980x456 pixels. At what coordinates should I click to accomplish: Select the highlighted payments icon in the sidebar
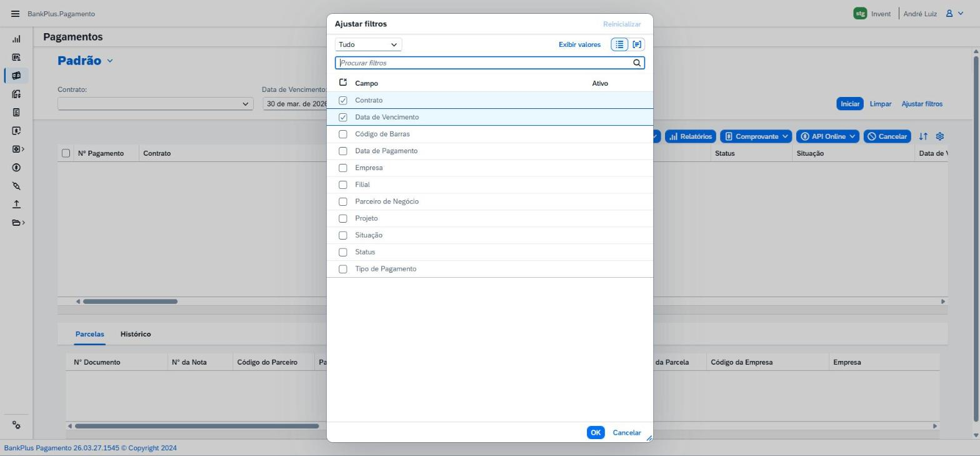click(16, 76)
